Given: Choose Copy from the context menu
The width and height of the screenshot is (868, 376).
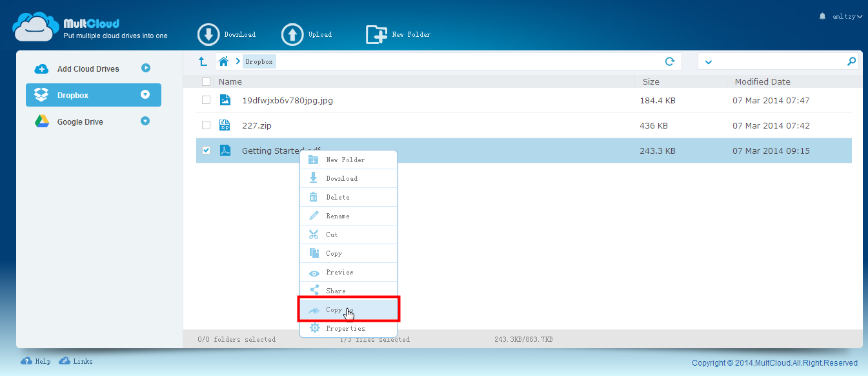Looking at the screenshot, I should [348, 253].
